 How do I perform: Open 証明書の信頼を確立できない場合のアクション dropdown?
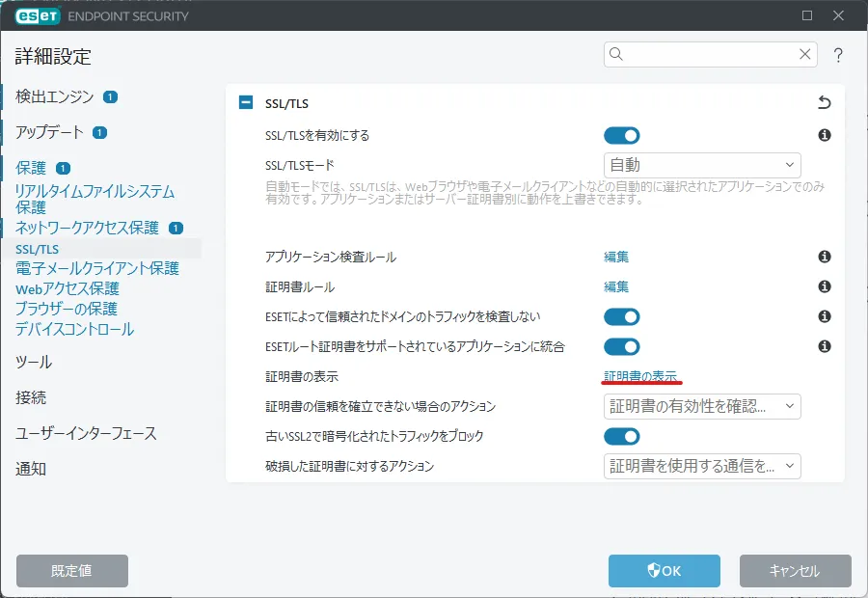702,406
